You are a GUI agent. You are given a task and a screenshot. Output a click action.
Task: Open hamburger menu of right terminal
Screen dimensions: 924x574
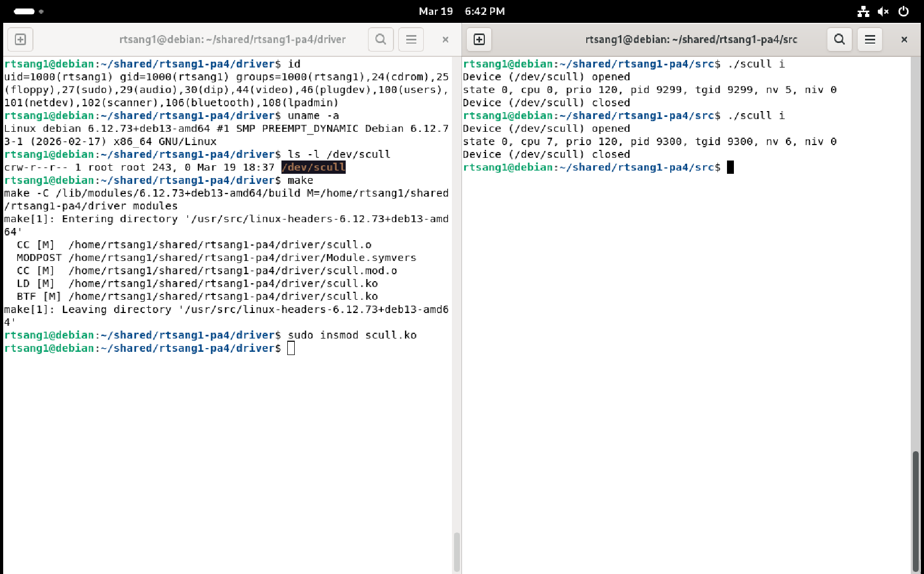point(870,39)
